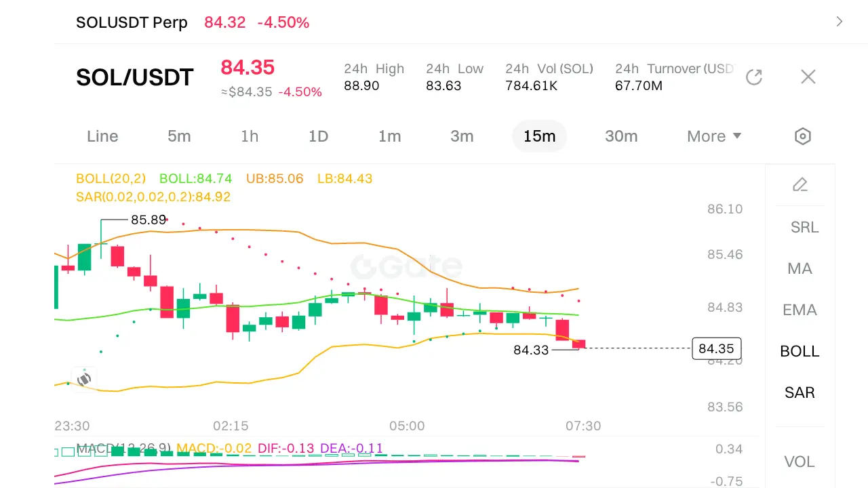
Task: Open the SOLUSDT Perp link
Action: click(x=132, y=22)
